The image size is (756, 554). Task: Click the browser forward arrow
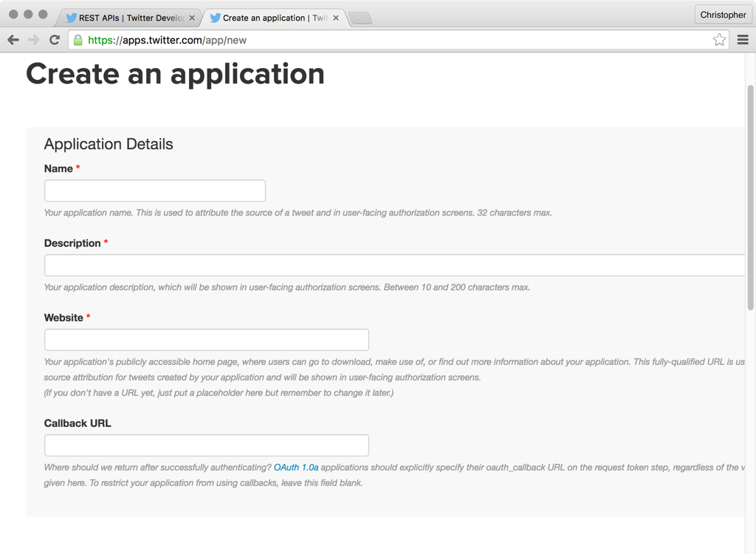pyautogui.click(x=33, y=40)
